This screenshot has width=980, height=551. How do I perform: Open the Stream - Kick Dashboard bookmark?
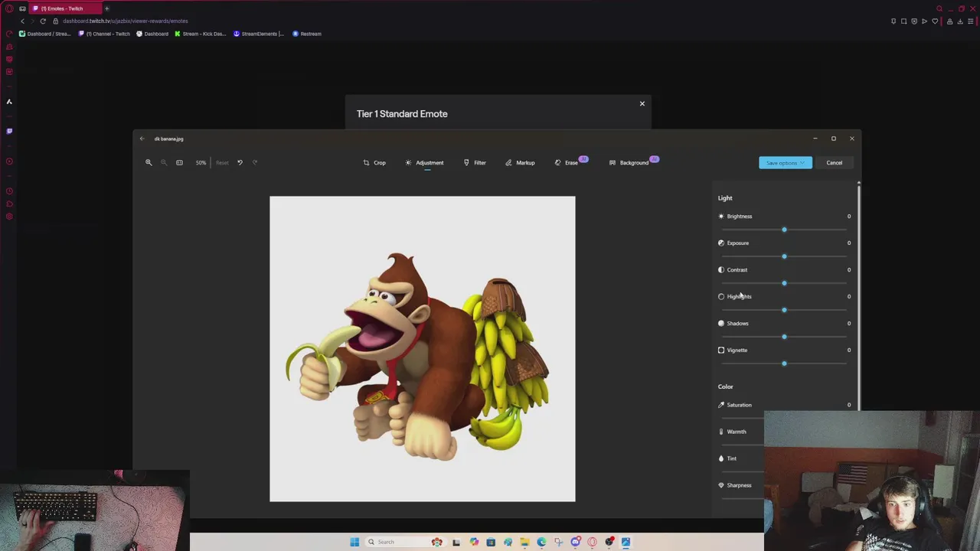pyautogui.click(x=201, y=34)
